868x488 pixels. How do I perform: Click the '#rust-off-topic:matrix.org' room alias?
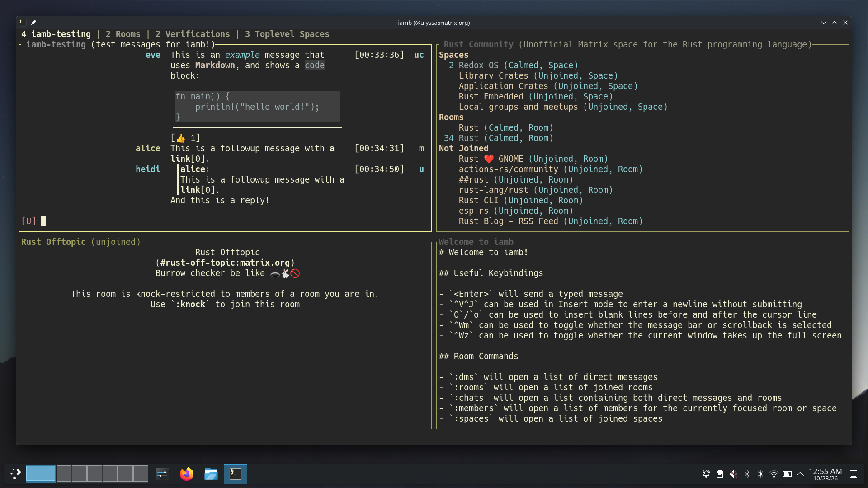(225, 263)
